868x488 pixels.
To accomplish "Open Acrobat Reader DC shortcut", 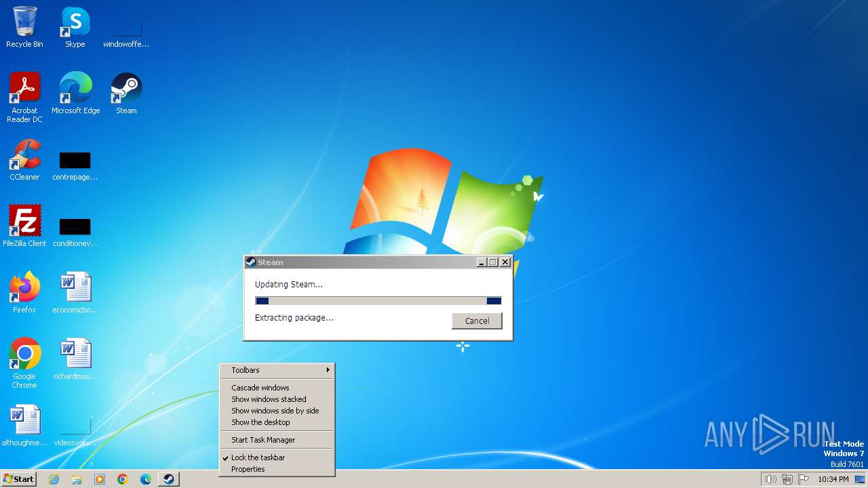I will 24,98.
